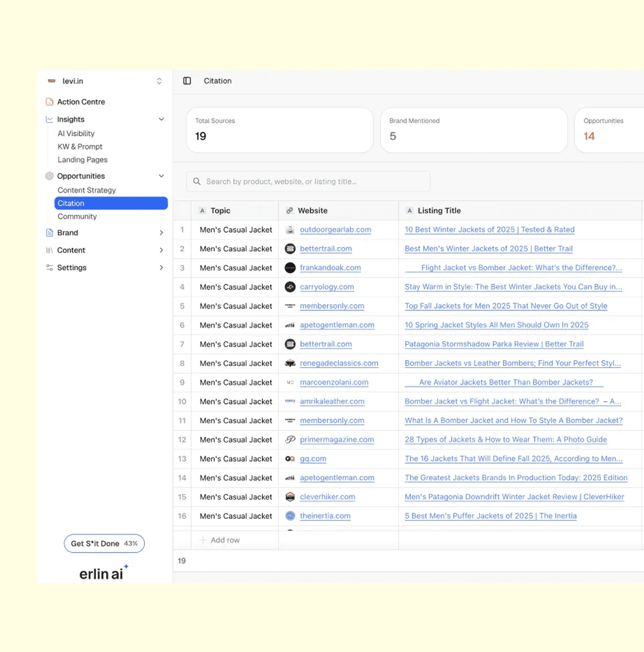Click the search by product input field
Viewport: 644px width, 652px height.
[308, 182]
